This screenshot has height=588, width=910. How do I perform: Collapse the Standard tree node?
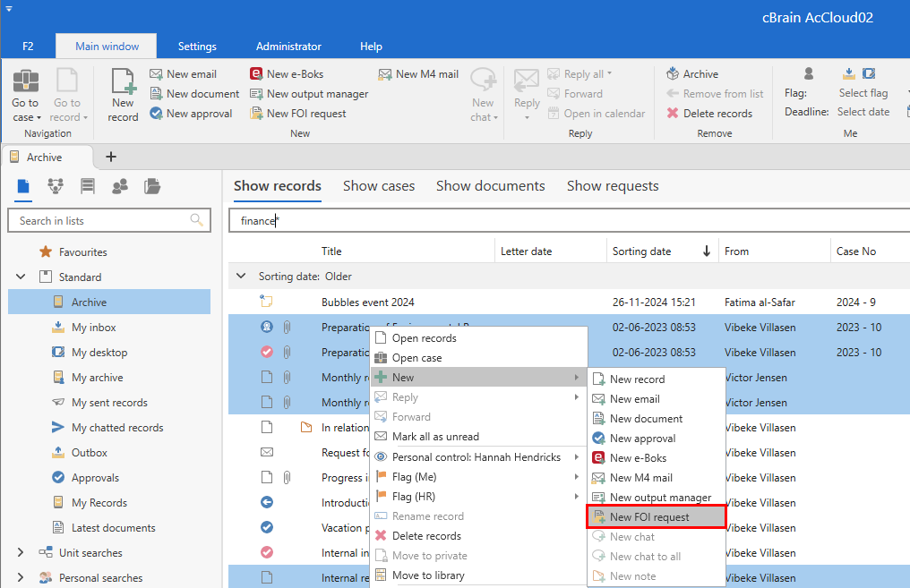click(x=21, y=277)
